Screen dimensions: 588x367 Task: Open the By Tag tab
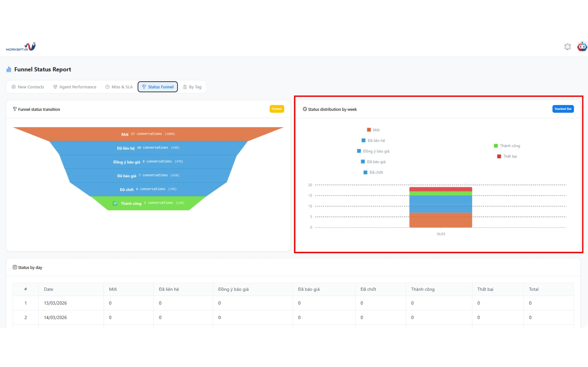point(192,87)
